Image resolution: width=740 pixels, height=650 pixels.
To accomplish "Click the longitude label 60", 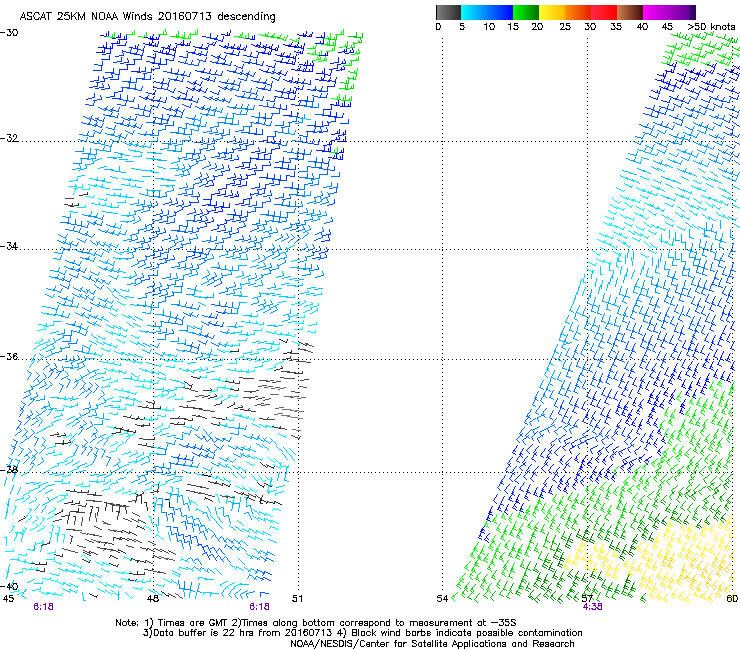I will 732,599.
